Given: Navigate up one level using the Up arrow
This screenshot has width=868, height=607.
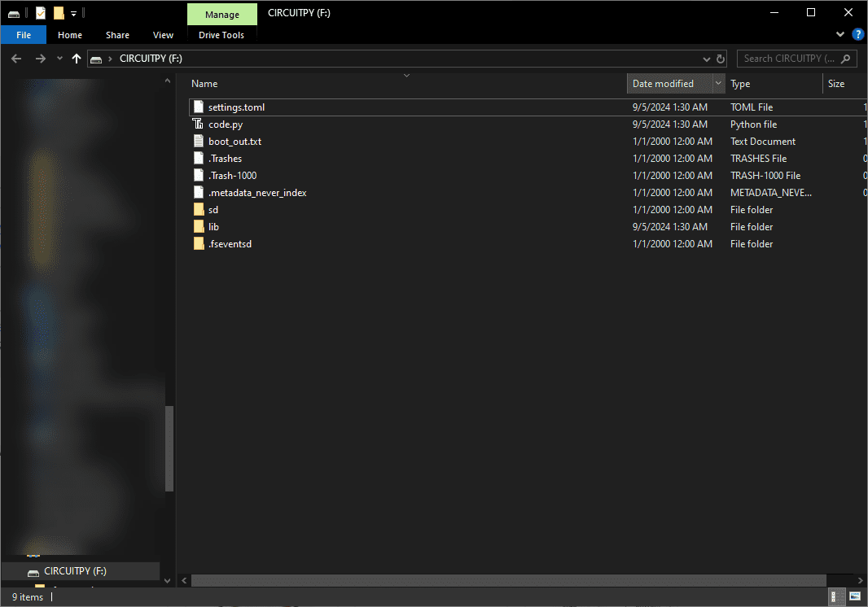Looking at the screenshot, I should point(77,58).
